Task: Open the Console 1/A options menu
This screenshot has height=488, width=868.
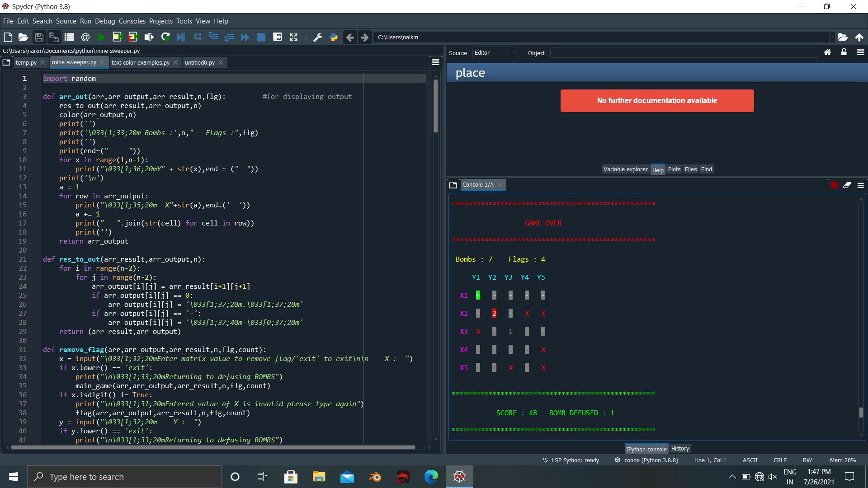Action: coord(860,185)
